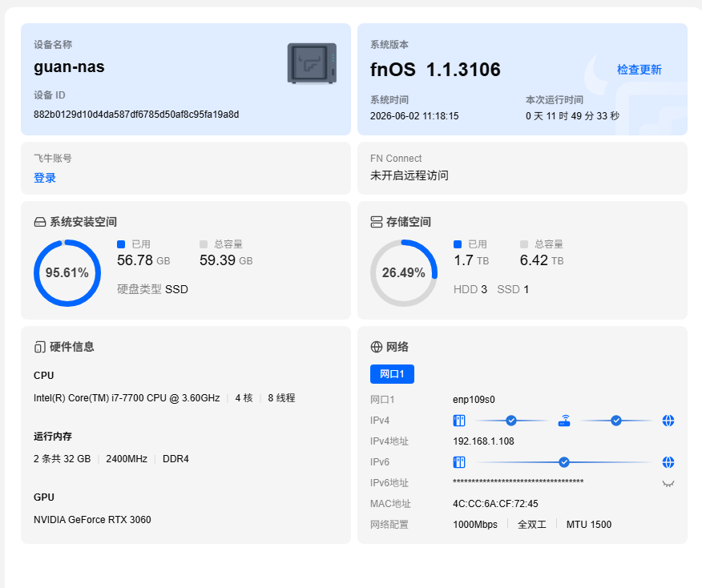The width and height of the screenshot is (702, 588).
Task: Click the router icon in IPv4 row
Action: (564, 421)
